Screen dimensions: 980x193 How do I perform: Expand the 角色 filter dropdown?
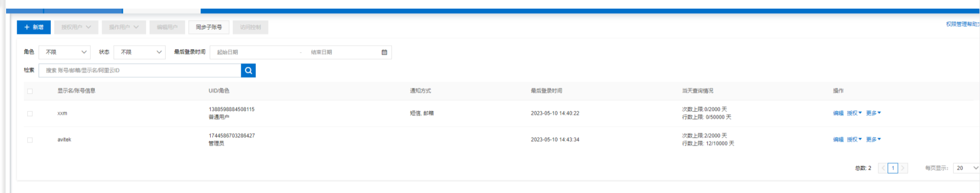coord(64,52)
